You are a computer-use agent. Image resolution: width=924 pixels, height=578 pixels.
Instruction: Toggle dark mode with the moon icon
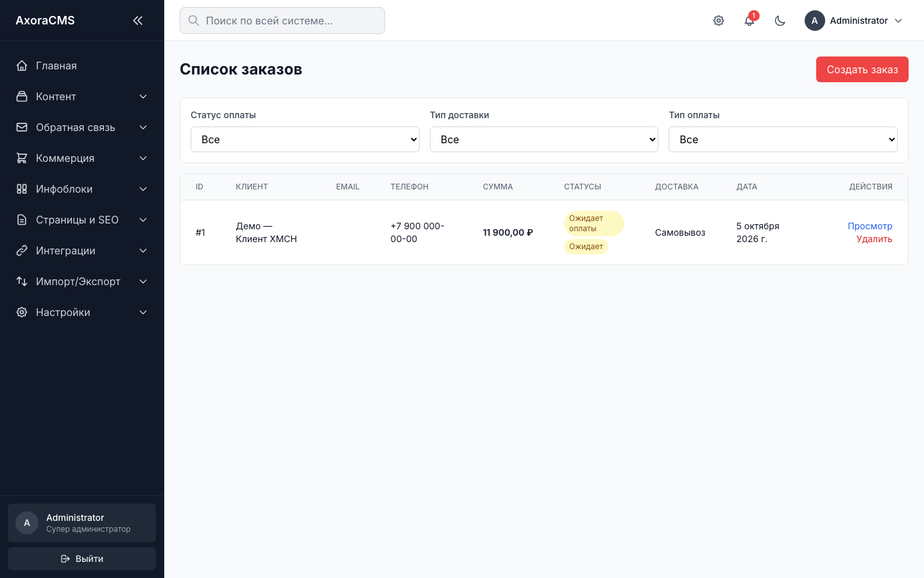[x=780, y=21]
